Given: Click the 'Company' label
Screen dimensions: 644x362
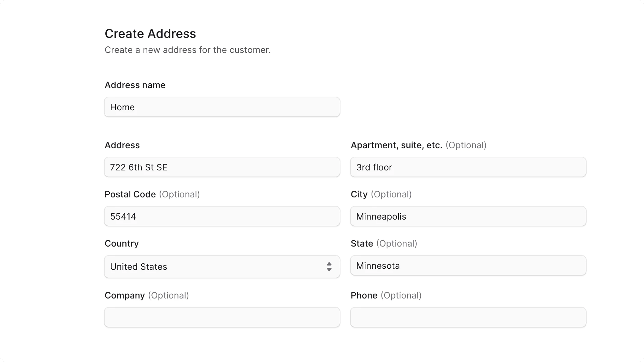Looking at the screenshot, I should click(x=125, y=295).
